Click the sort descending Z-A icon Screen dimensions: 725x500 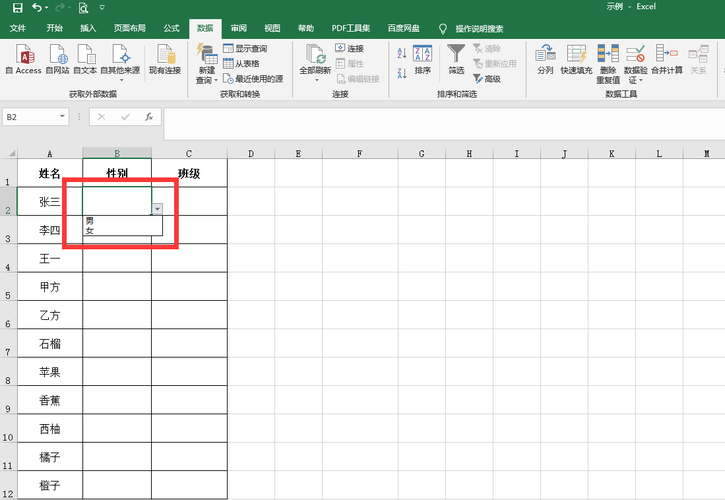coord(402,73)
